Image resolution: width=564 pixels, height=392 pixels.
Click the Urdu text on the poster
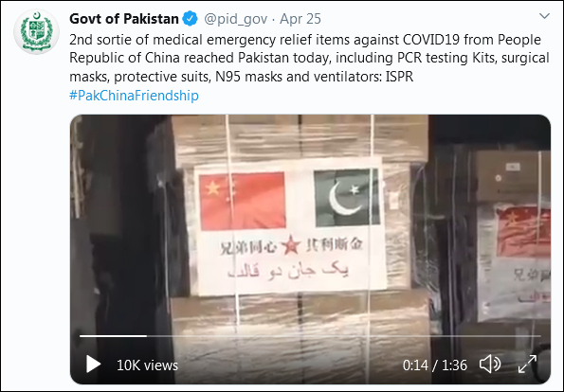click(288, 271)
